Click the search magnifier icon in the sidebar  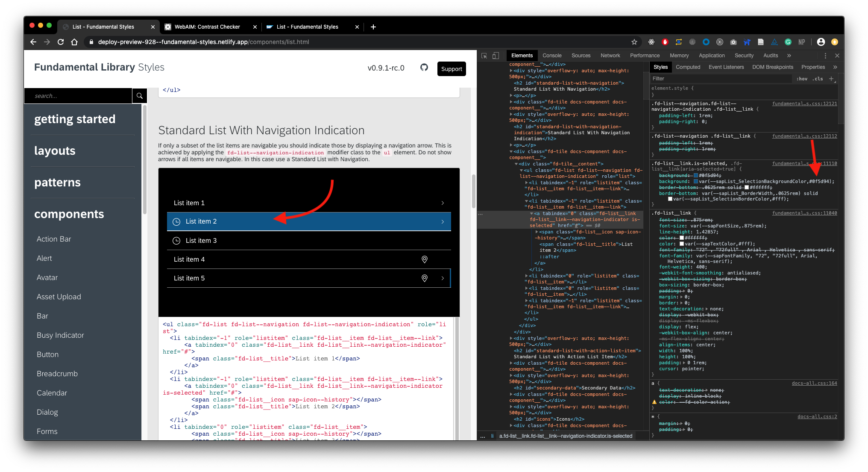[140, 96]
